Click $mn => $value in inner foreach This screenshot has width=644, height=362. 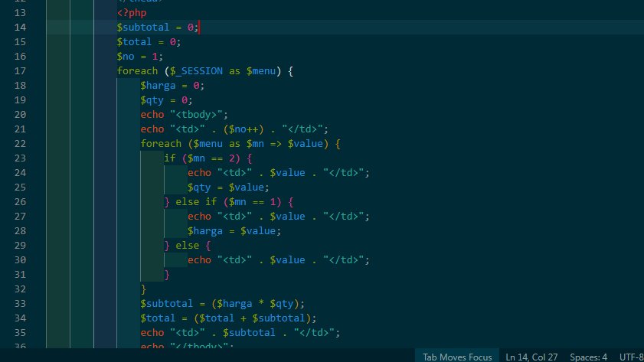pos(285,144)
